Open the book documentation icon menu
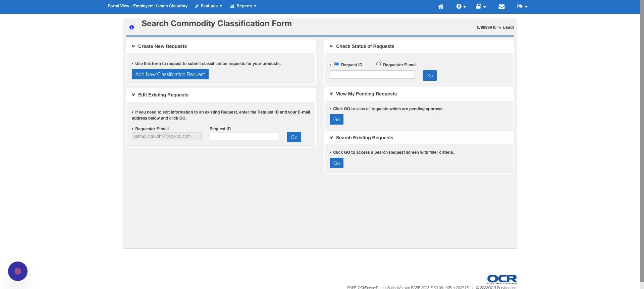644x289 pixels. click(x=481, y=6)
